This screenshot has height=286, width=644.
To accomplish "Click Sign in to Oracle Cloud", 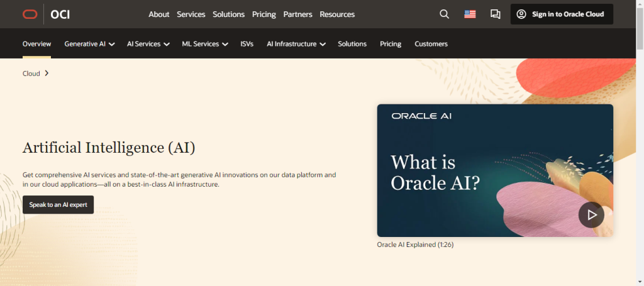I will coord(562,14).
